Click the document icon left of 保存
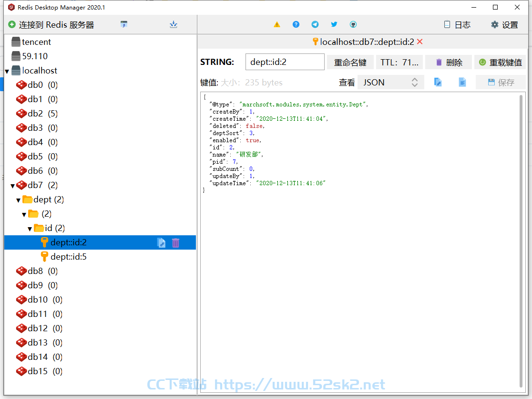The height and width of the screenshot is (399, 532). (x=462, y=82)
